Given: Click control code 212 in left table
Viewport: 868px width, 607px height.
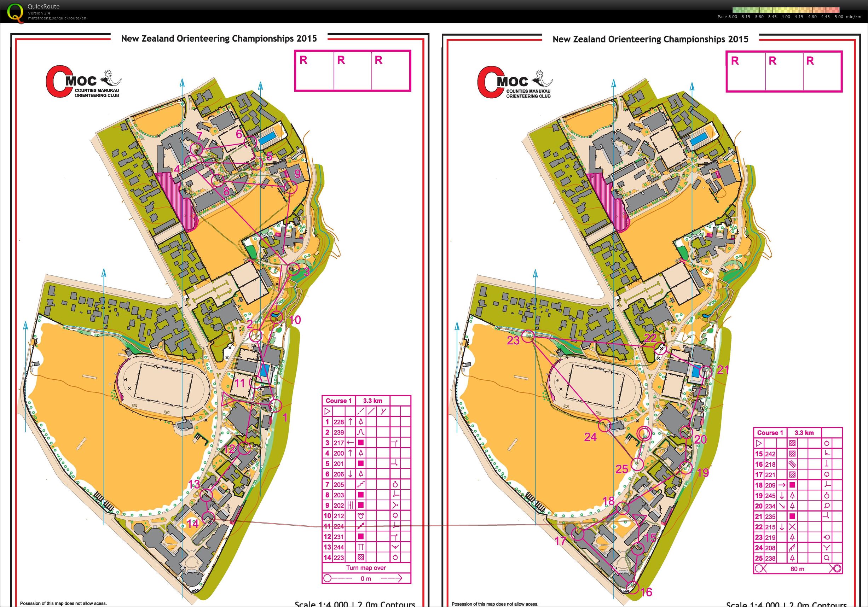Looking at the screenshot, I should click(x=339, y=515).
